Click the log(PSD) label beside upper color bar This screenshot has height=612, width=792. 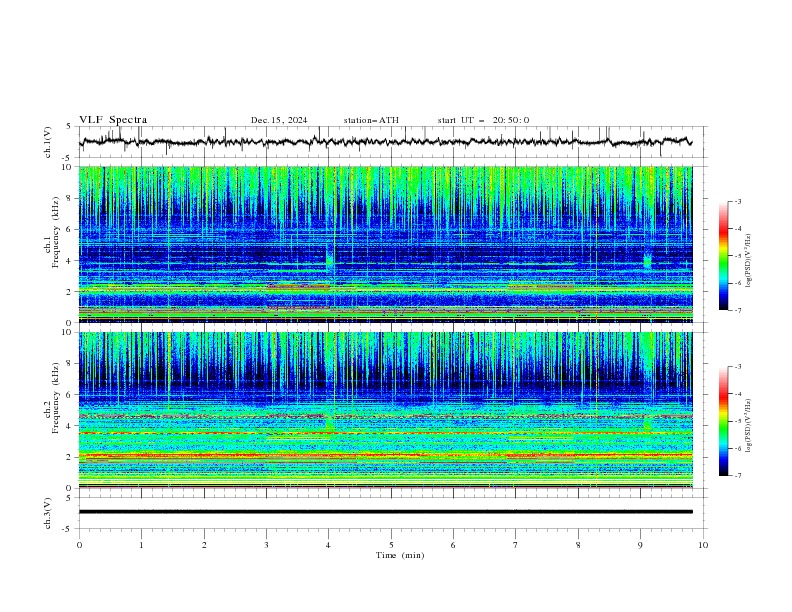coord(749,261)
